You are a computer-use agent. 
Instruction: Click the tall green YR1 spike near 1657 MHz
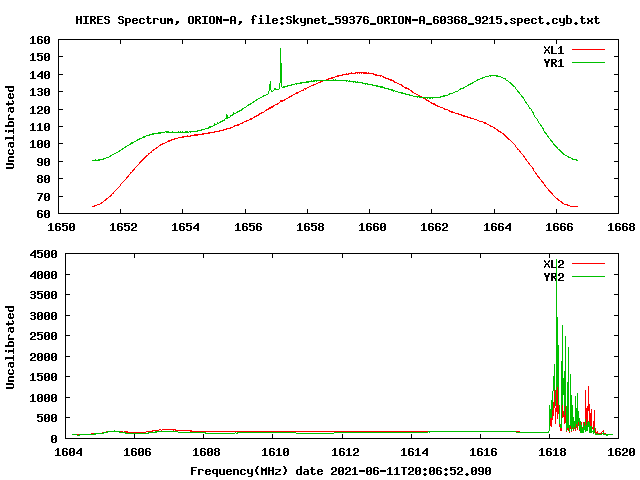click(x=280, y=67)
